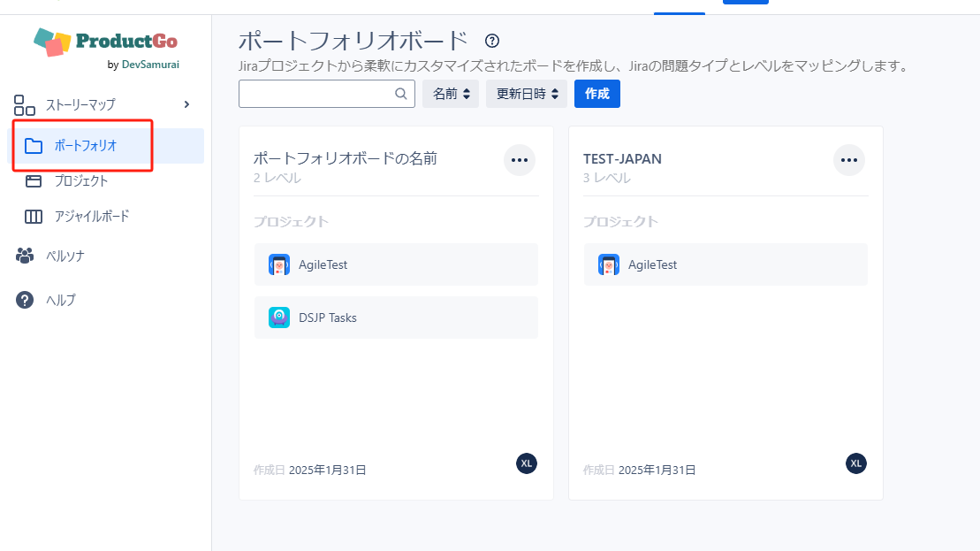Click the portfolio board search field
The height and width of the screenshot is (551, 980).
coord(315,94)
